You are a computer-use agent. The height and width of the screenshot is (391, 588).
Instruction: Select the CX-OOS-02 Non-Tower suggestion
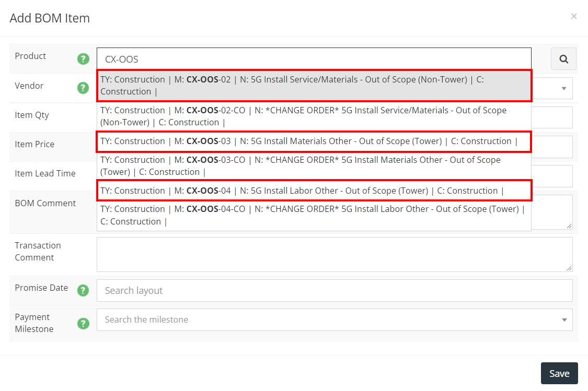pyautogui.click(x=314, y=86)
